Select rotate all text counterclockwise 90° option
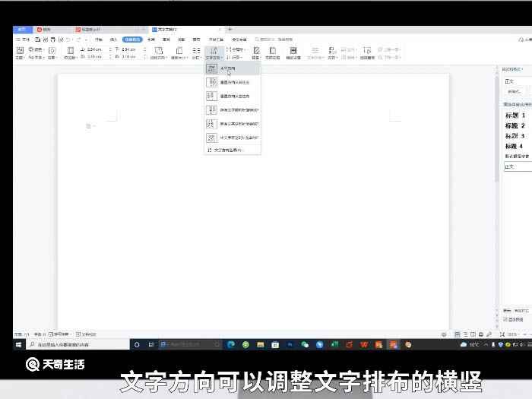The height and width of the screenshot is (399, 532). 233,124
